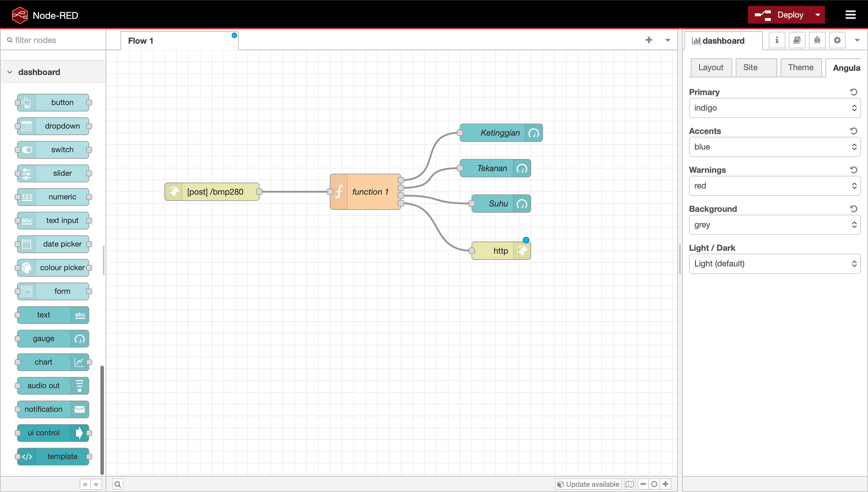The width and height of the screenshot is (868, 492).
Task: Select the button palette node
Action: pos(53,102)
